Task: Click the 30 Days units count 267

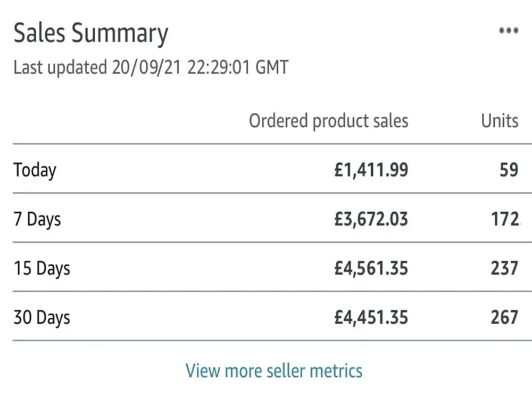Action: point(504,318)
